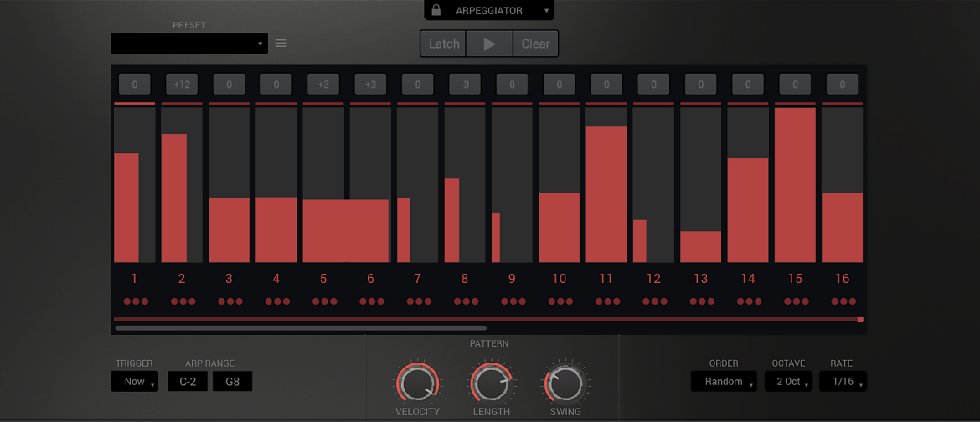This screenshot has width=980, height=422.
Task: Click the three dots icon under step 10
Action: [x=560, y=301]
